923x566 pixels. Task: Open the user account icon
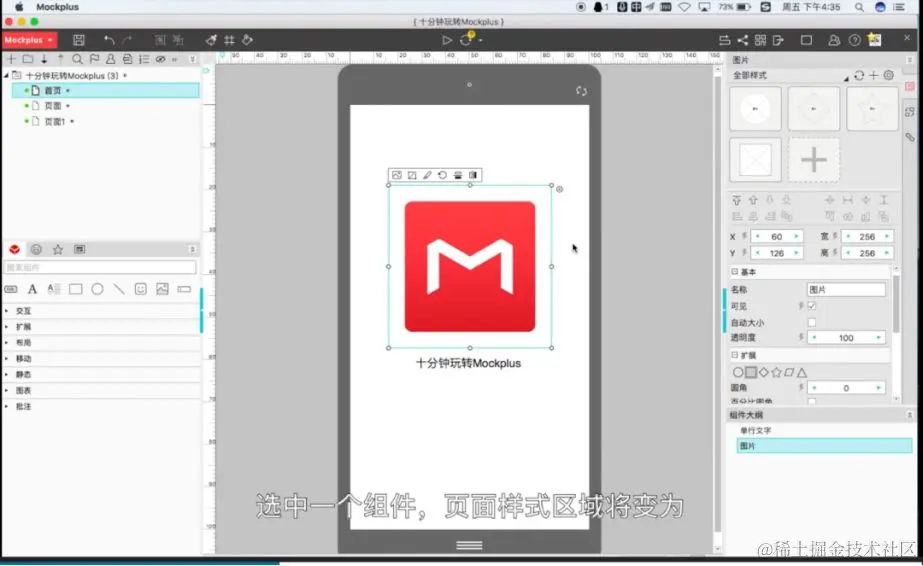point(834,40)
